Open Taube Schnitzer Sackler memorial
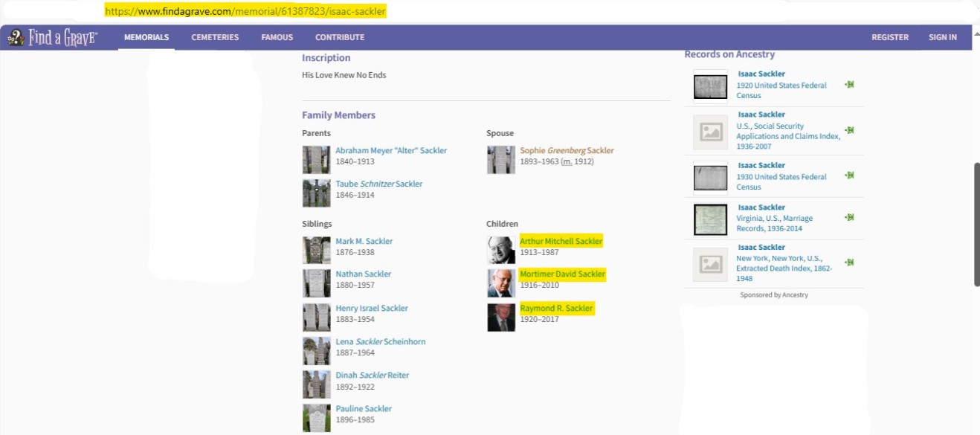 378,184
